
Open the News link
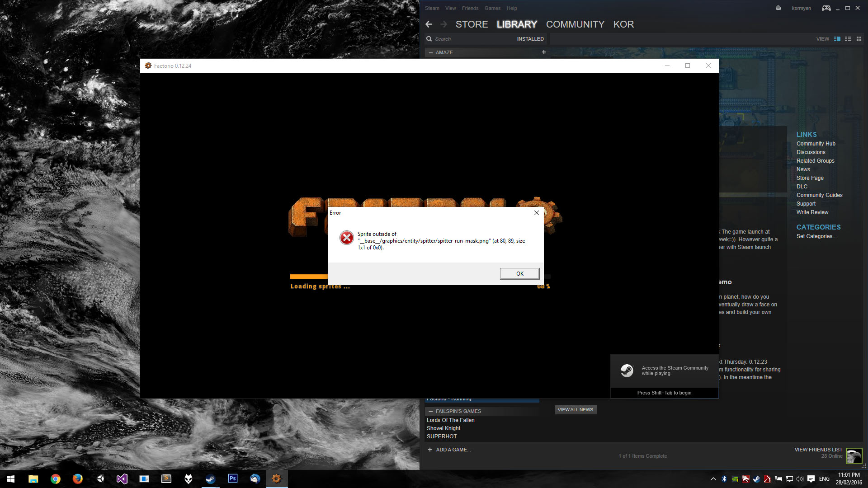click(x=803, y=169)
